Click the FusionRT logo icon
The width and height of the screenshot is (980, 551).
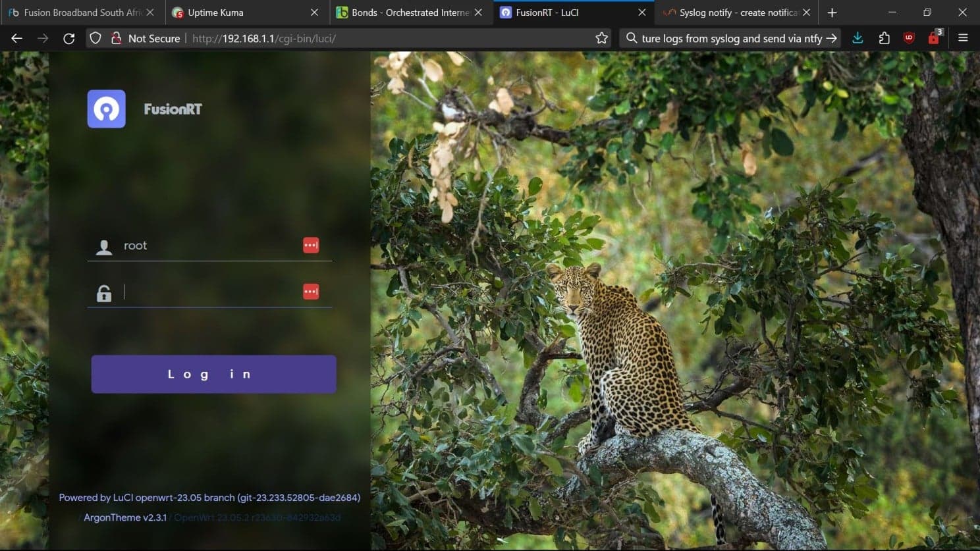pyautogui.click(x=106, y=109)
